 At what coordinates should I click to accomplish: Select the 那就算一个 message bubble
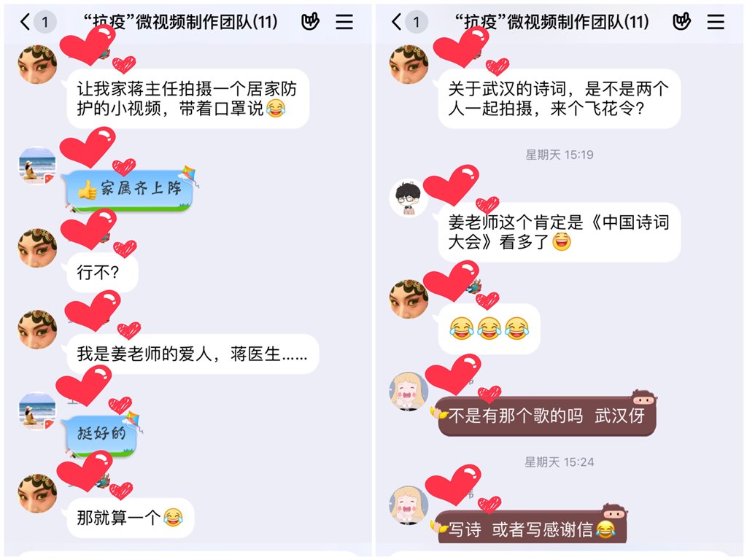pos(131,518)
